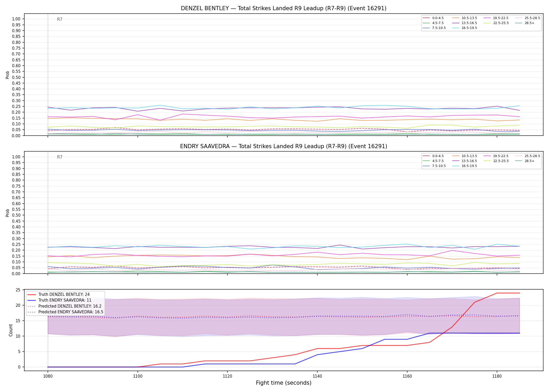The height and width of the screenshot is (392, 549).
Task: Click 'Truth DENZEL BENTLEY: 24' legend entry
Action: (59, 295)
